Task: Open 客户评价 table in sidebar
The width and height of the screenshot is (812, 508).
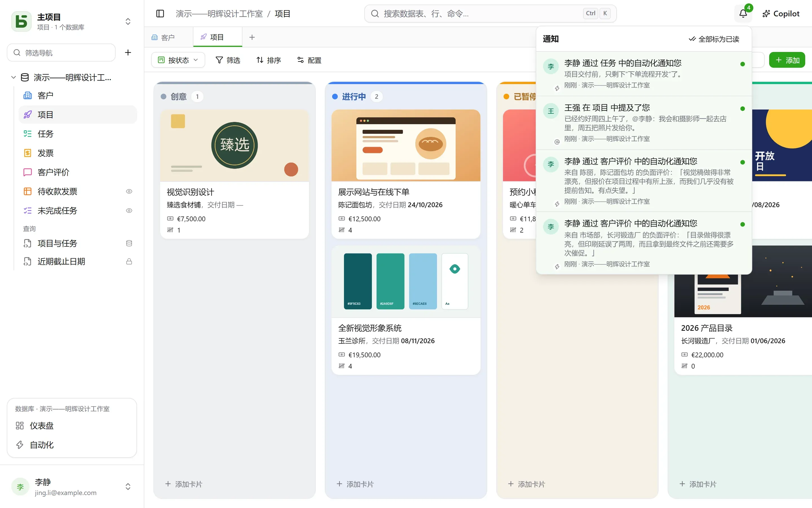Action: pyautogui.click(x=78, y=172)
